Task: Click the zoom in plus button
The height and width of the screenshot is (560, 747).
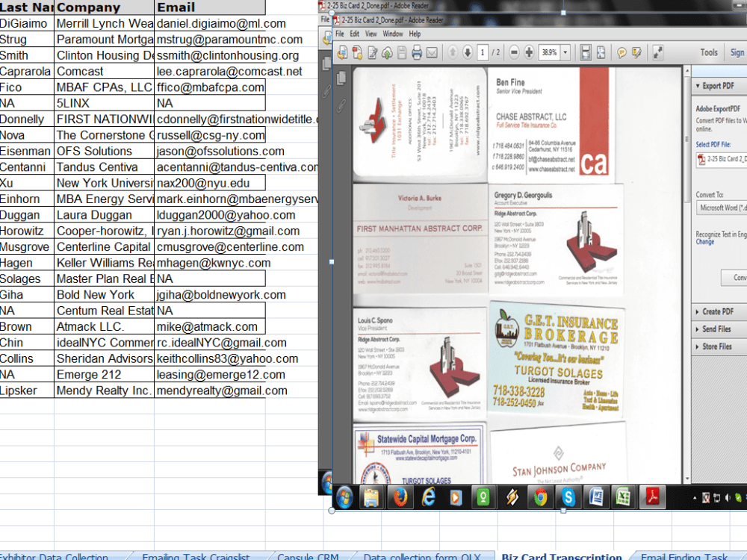Action: pos(529,52)
